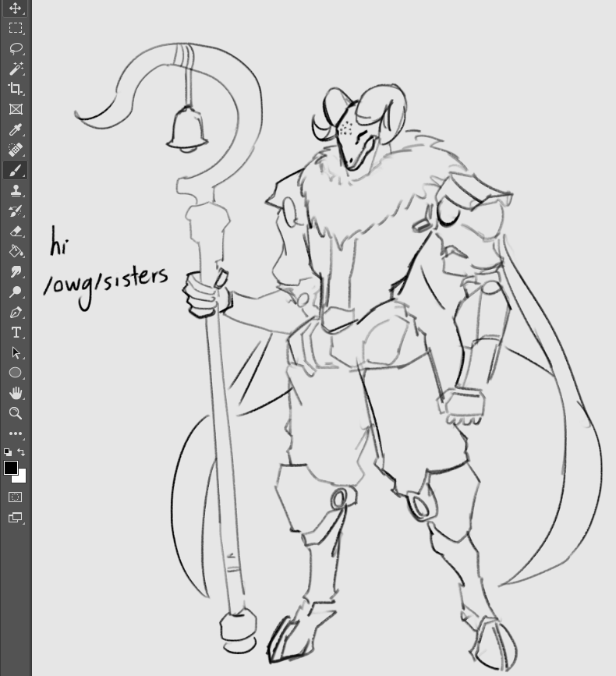616x676 pixels.
Task: Toggle Quick Mask mode
Action: (x=15, y=497)
